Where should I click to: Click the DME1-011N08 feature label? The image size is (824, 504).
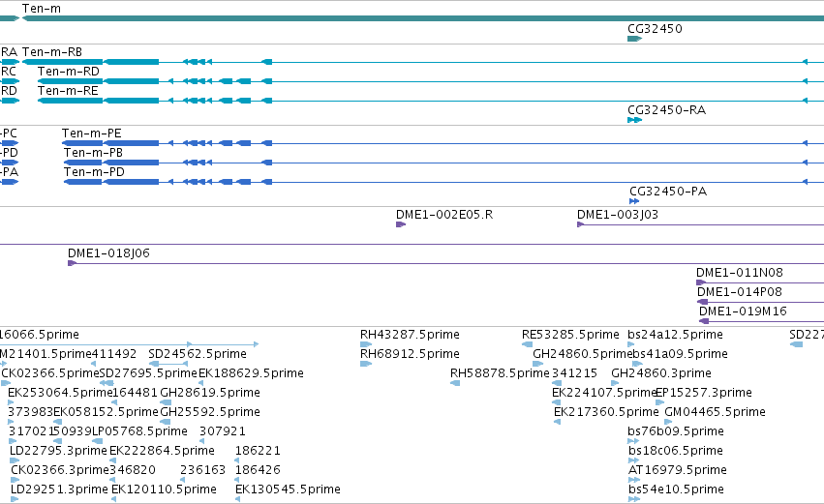tap(740, 273)
